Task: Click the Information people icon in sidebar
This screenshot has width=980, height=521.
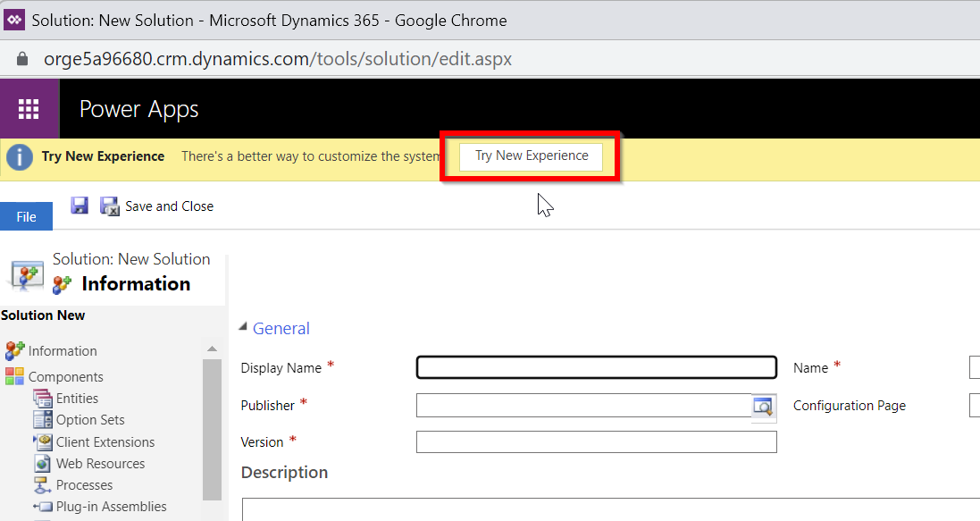Action: pyautogui.click(x=14, y=351)
